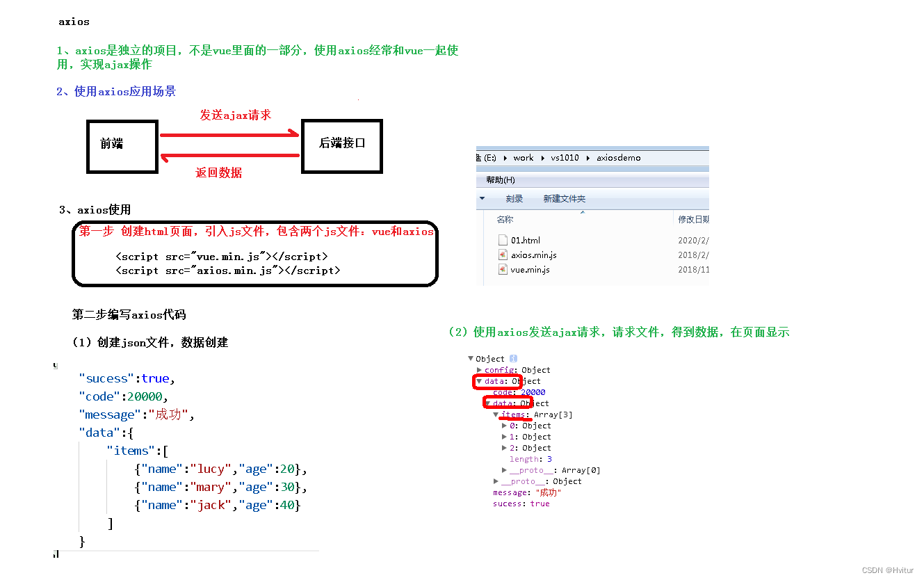Image resolution: width=924 pixels, height=580 pixels.
Task: Select the 01.html file name
Action: pos(526,241)
